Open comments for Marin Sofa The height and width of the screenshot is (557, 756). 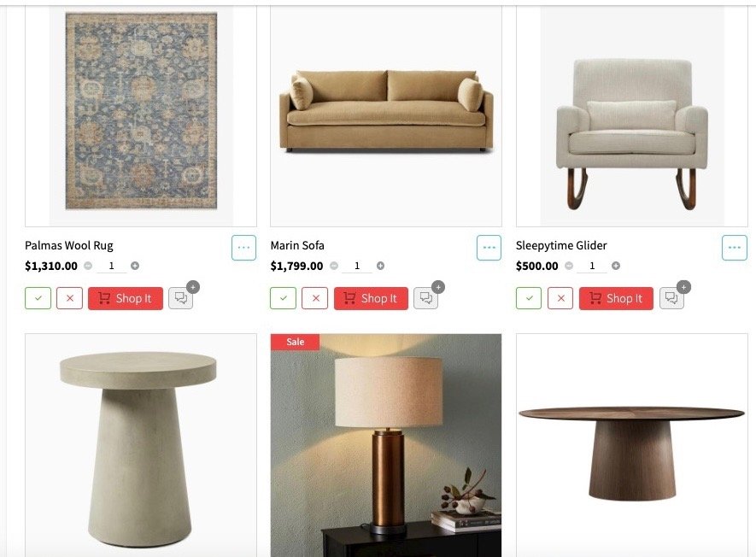pos(425,298)
